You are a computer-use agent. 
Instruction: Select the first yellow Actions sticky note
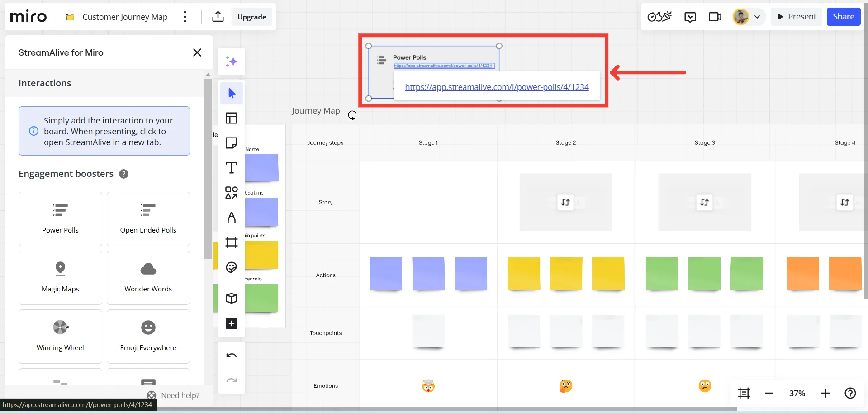pyautogui.click(x=524, y=273)
